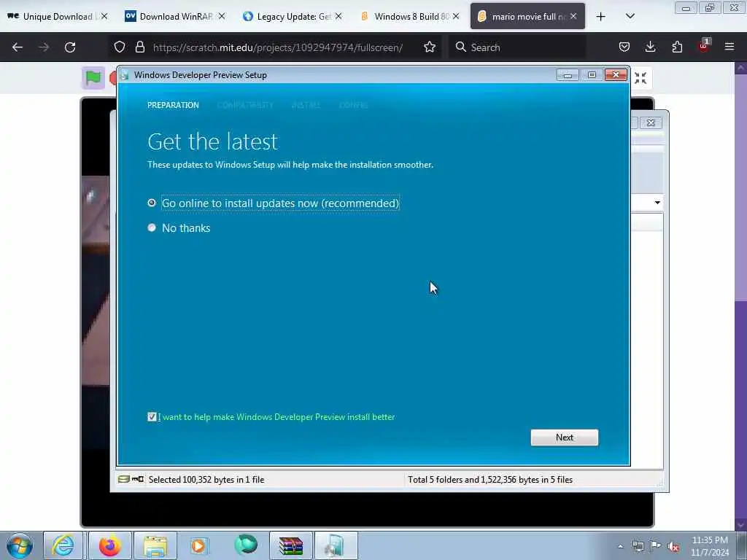747x560 pixels.
Task: Click the Next button in Setup
Action: tap(564, 437)
